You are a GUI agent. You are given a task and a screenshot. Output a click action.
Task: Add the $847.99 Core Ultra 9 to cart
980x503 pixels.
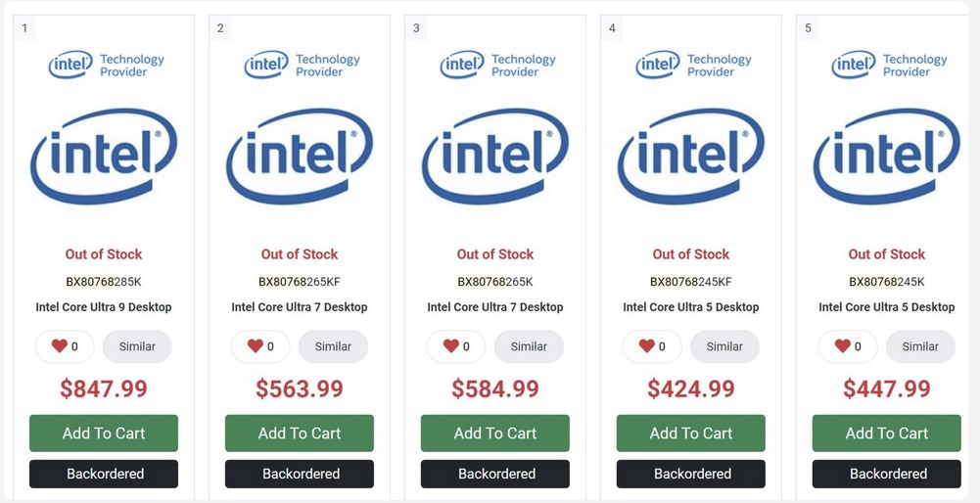point(104,434)
